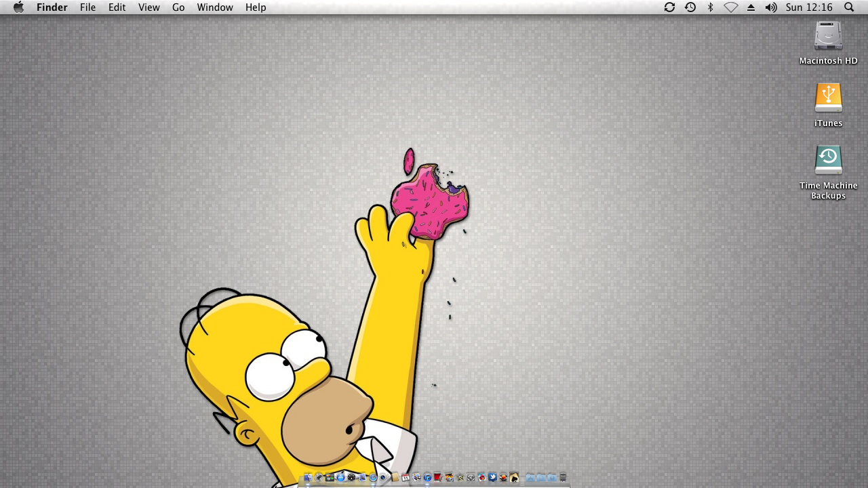Click the Bluetooth menu bar icon
Image resolution: width=868 pixels, height=488 pixels.
pos(711,7)
